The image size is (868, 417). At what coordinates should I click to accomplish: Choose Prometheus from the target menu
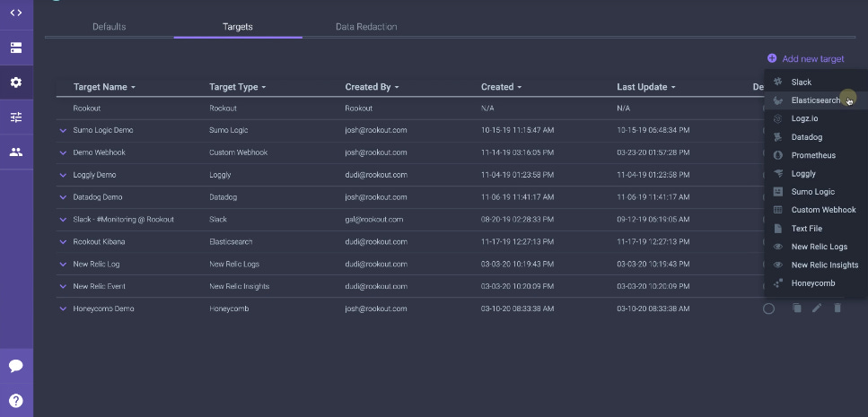click(815, 155)
